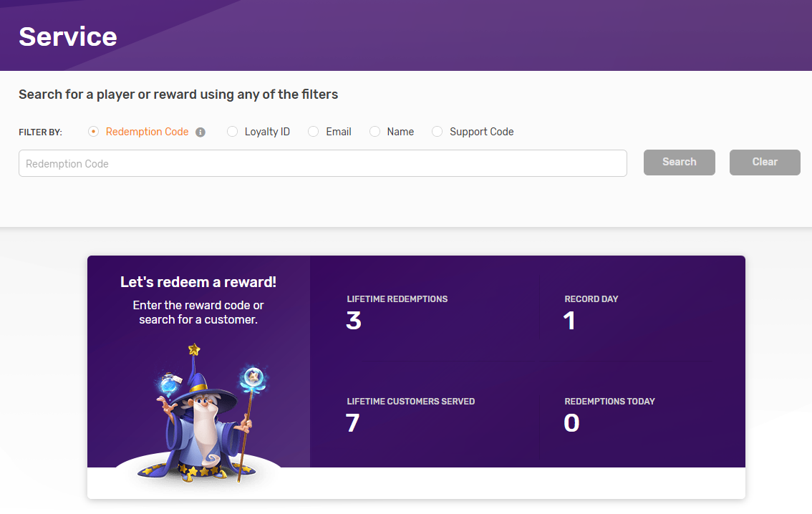This screenshot has width=812, height=514.
Task: Click the FILTER BY label
Action: tap(40, 132)
